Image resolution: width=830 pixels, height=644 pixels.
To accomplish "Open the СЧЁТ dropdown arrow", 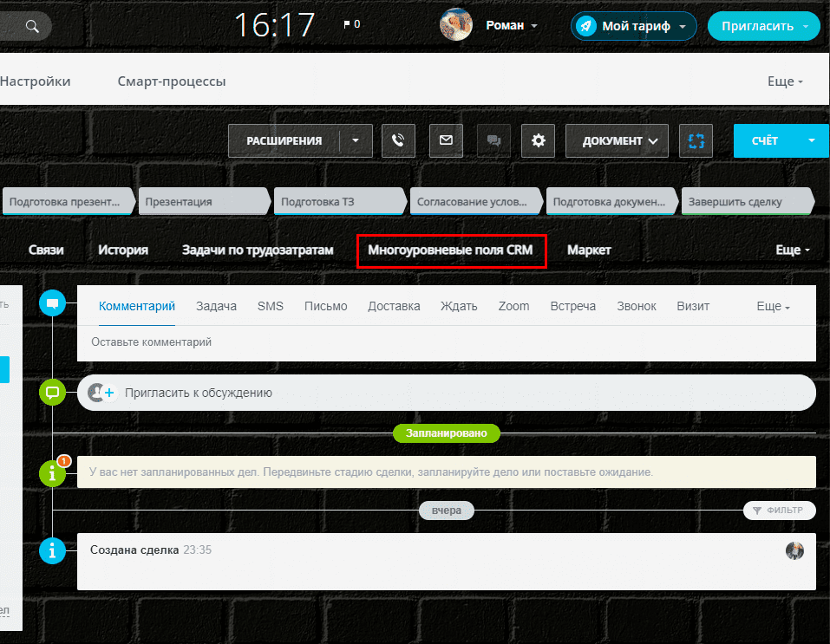I will coord(812,140).
